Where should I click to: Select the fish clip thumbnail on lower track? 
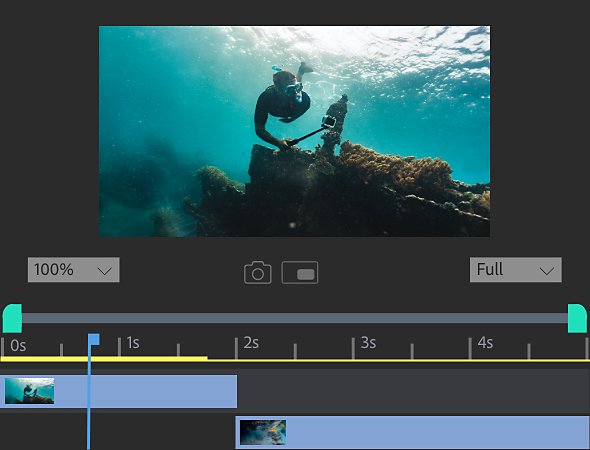pyautogui.click(x=263, y=432)
